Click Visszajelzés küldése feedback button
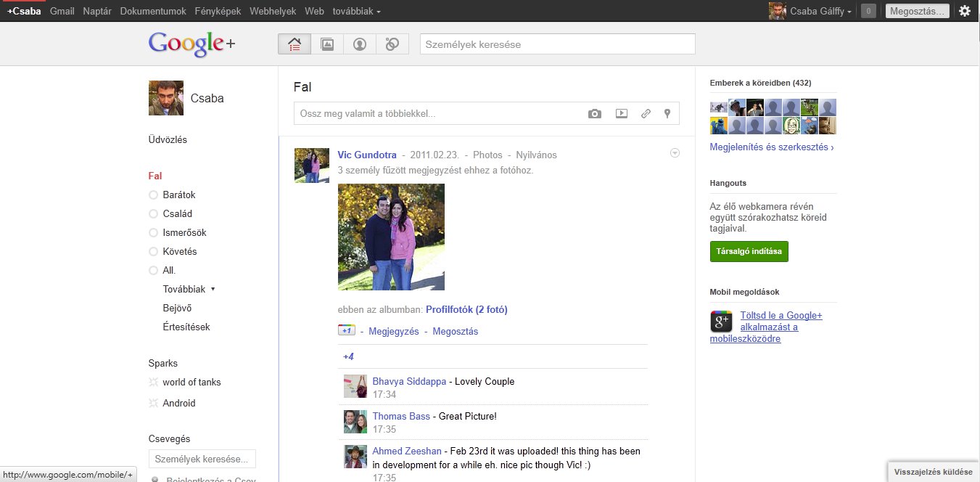Viewport: 980px width, 482px height. coord(933,471)
